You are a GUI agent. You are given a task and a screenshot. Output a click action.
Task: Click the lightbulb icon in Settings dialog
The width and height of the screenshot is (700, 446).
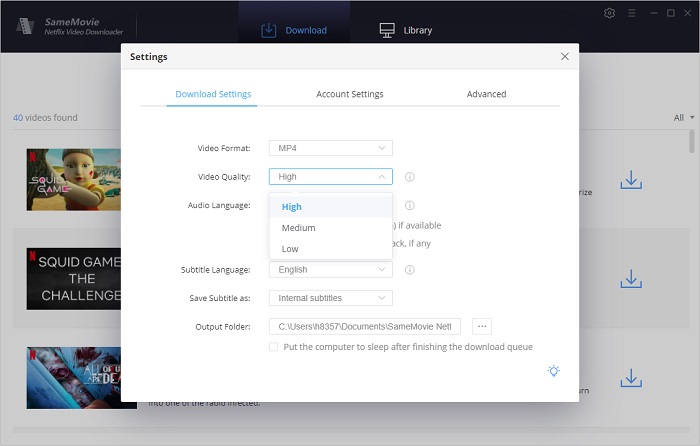[x=553, y=371]
